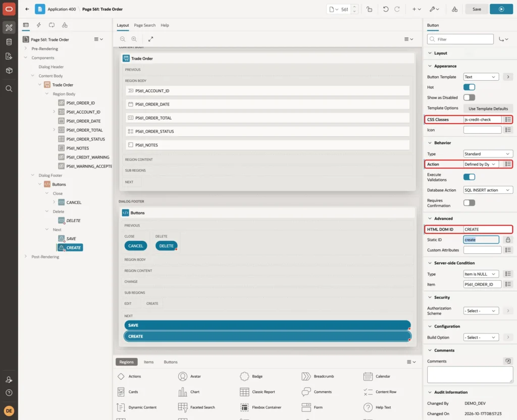This screenshot has height=420, width=517.
Task: Open the expand editor icon for Comments
Action: pyautogui.click(x=508, y=361)
